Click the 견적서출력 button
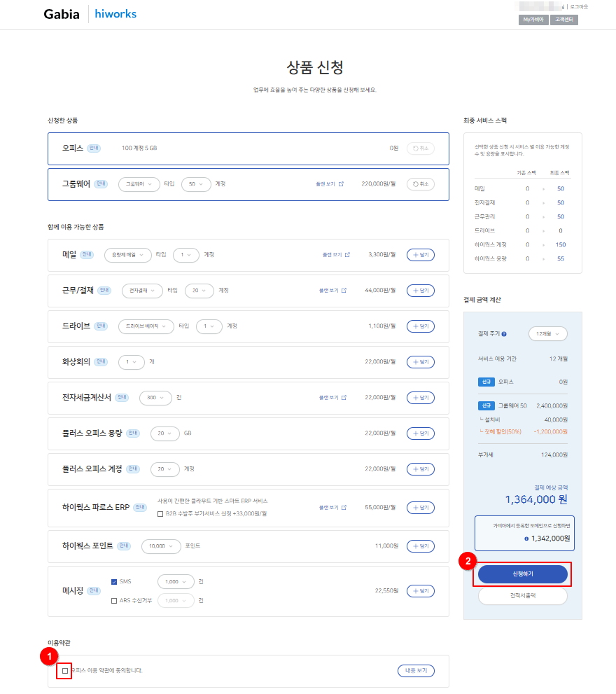This screenshot has height=694, width=616. 522,596
